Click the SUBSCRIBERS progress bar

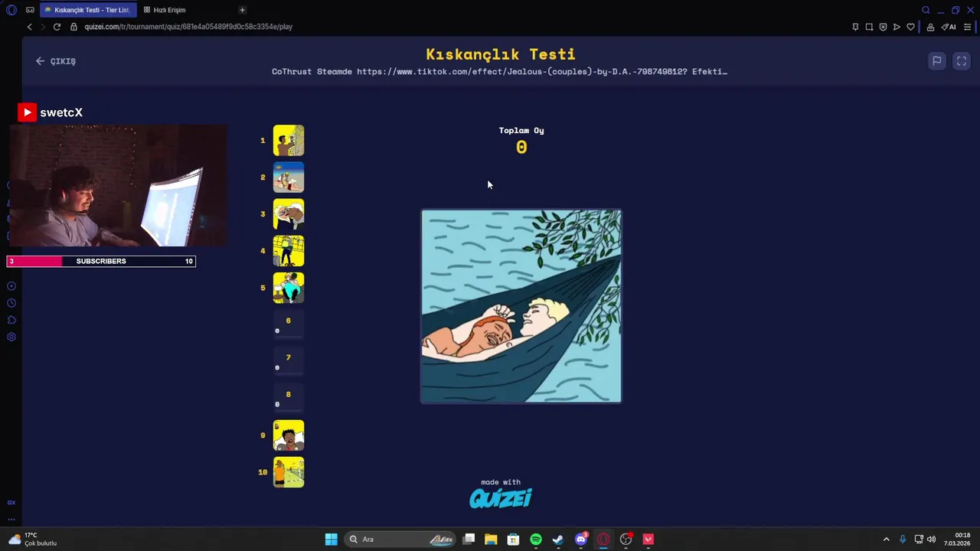click(101, 262)
